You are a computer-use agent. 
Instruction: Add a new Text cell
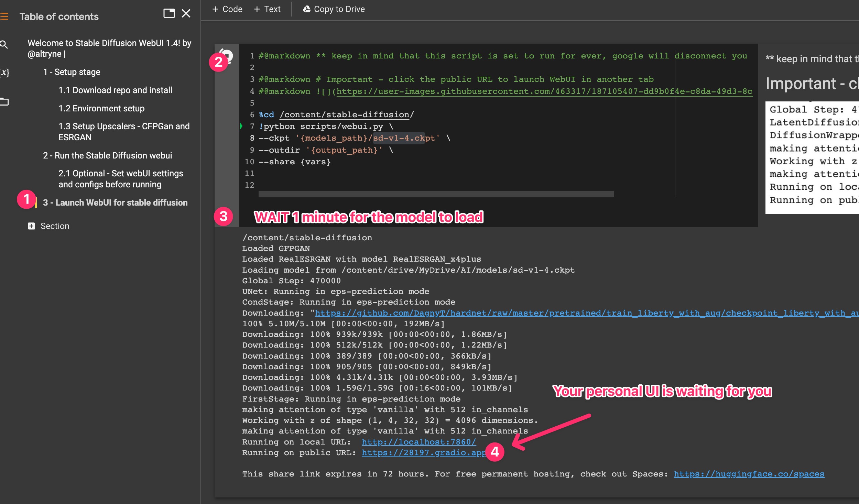tap(267, 9)
